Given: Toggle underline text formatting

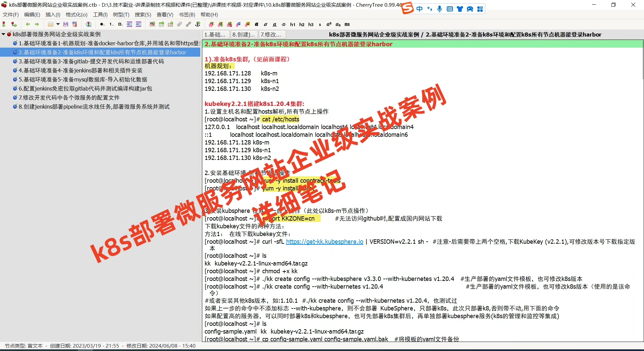Looking at the screenshot, I should 275,24.
